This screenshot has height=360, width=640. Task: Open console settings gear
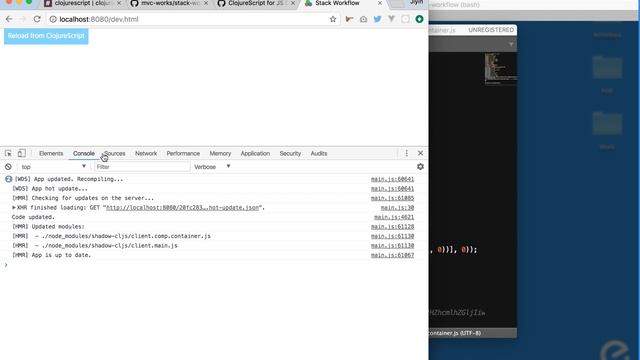[420, 167]
